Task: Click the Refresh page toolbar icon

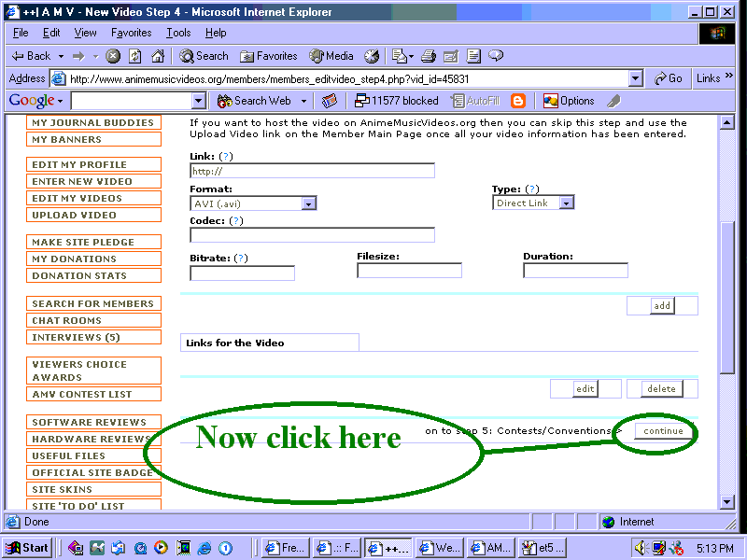Action: tap(135, 56)
